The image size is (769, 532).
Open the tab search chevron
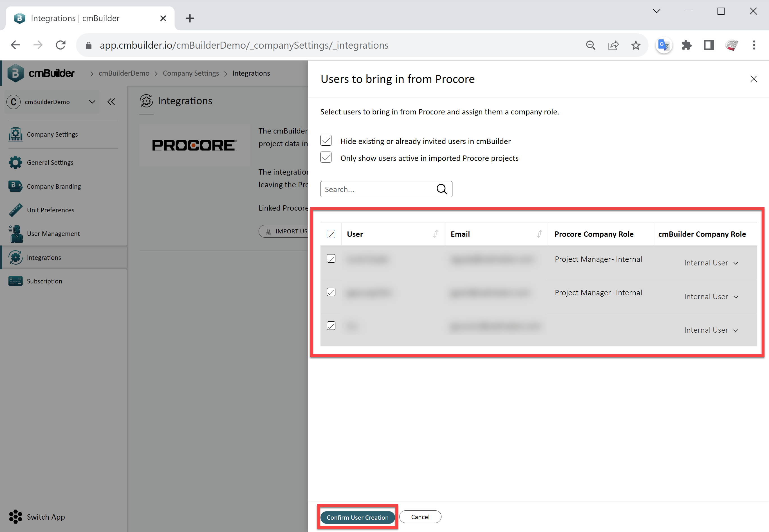tap(657, 11)
